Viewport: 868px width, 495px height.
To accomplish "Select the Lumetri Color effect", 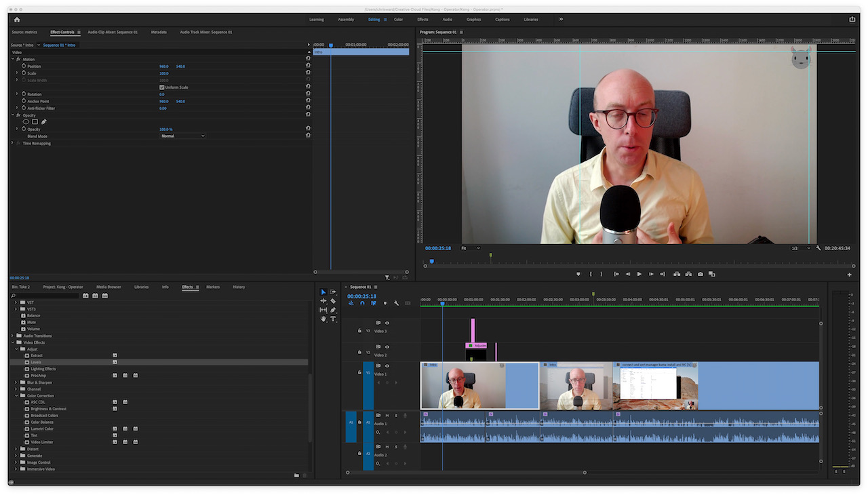I will click(42, 429).
